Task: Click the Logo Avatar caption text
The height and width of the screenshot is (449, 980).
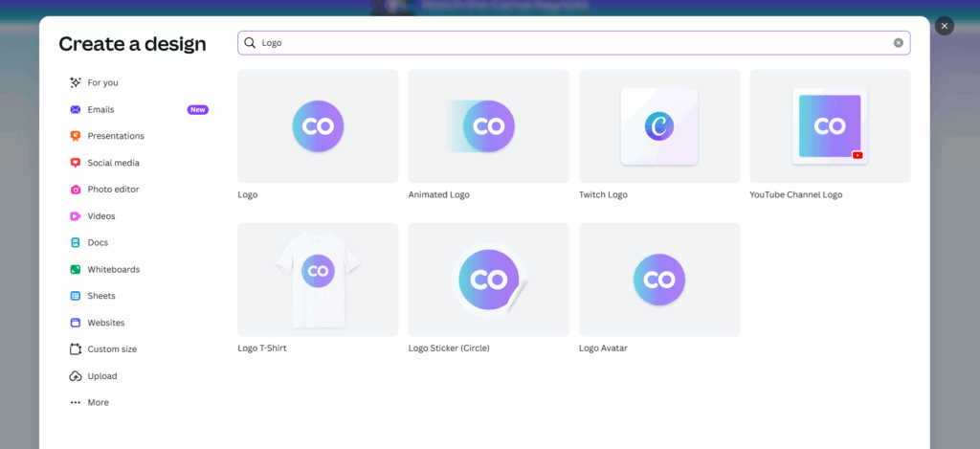Action: pyautogui.click(x=603, y=348)
